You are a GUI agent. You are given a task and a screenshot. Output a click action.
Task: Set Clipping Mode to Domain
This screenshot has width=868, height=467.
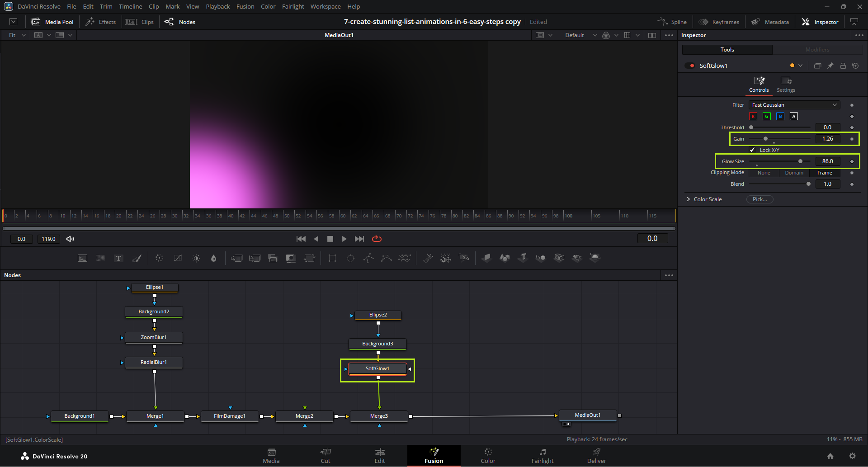pyautogui.click(x=794, y=173)
